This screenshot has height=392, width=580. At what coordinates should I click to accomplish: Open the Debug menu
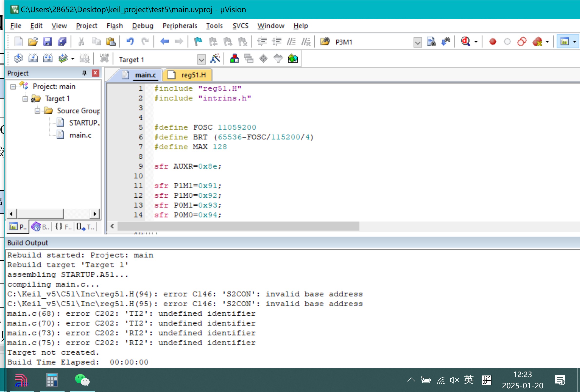[143, 26]
